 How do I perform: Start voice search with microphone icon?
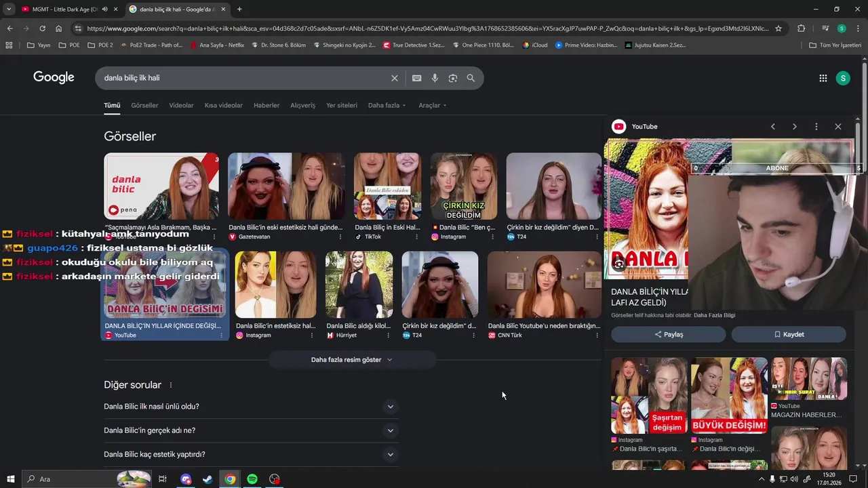[435, 78]
